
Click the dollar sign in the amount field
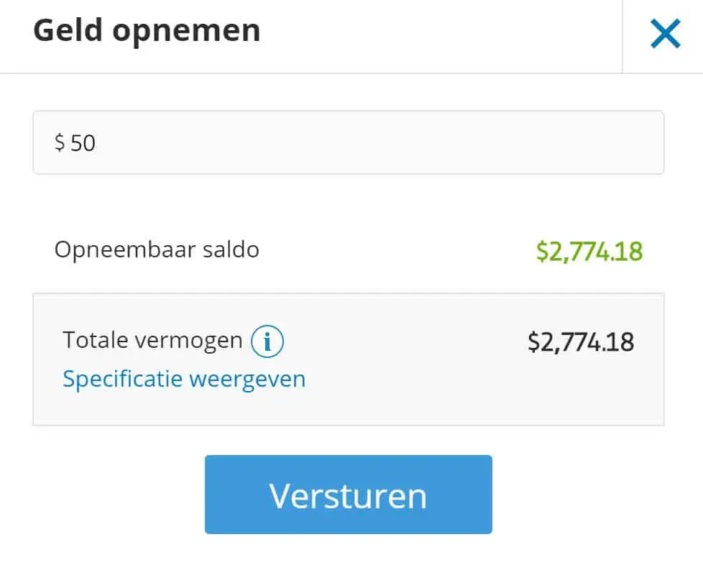(x=60, y=142)
